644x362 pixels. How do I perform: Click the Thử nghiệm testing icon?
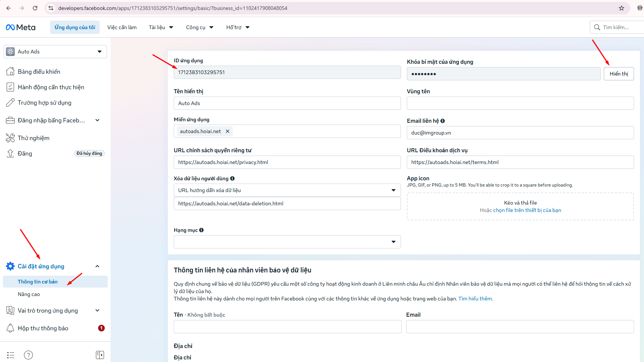point(10,138)
